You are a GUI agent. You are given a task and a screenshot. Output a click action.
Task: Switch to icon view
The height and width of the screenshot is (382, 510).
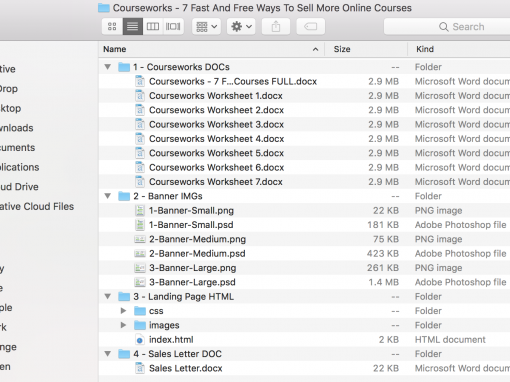[112, 26]
